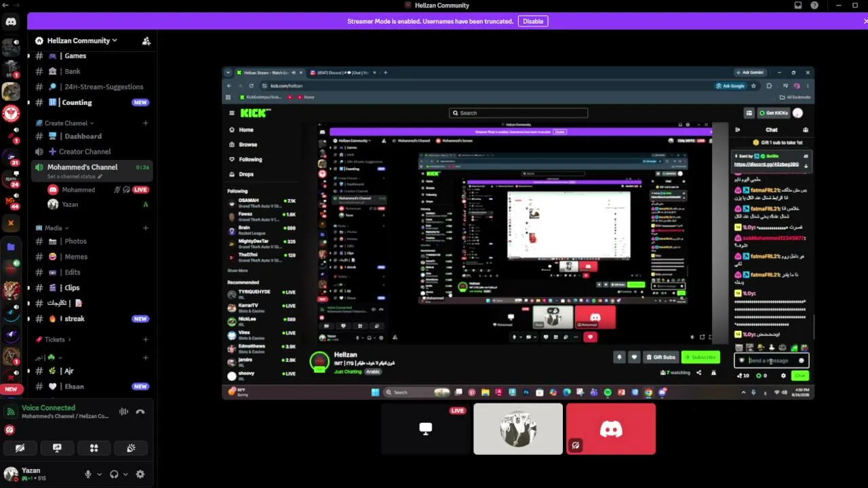Viewport: 868px width, 488px height.
Task: Join the Creator Channel voice channel
Action: [x=92, y=152]
